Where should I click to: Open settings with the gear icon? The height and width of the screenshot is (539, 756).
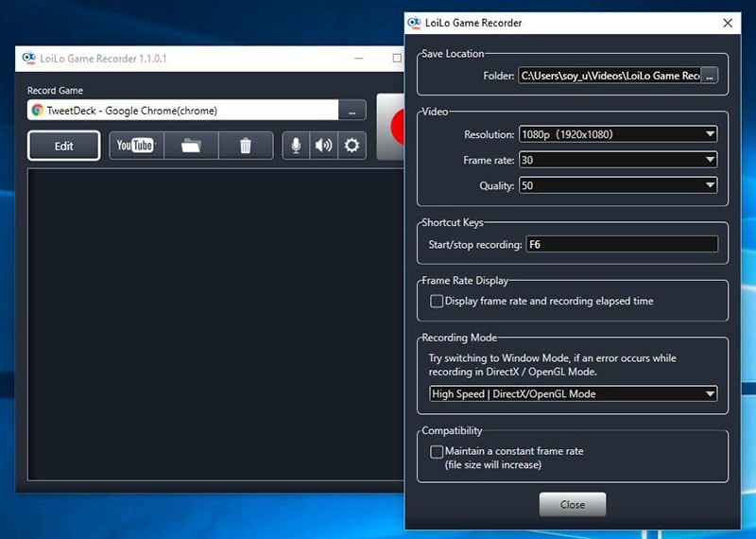(x=352, y=146)
